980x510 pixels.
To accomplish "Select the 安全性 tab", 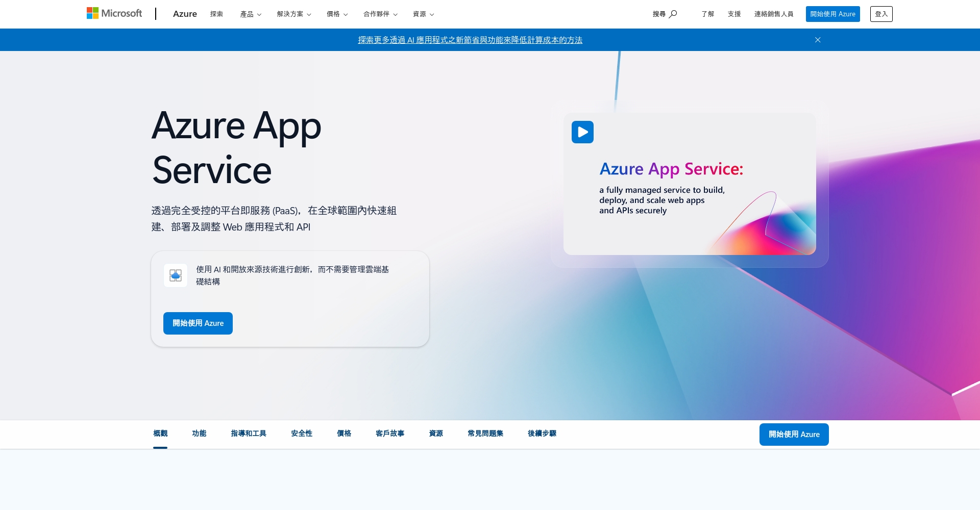I will [302, 433].
